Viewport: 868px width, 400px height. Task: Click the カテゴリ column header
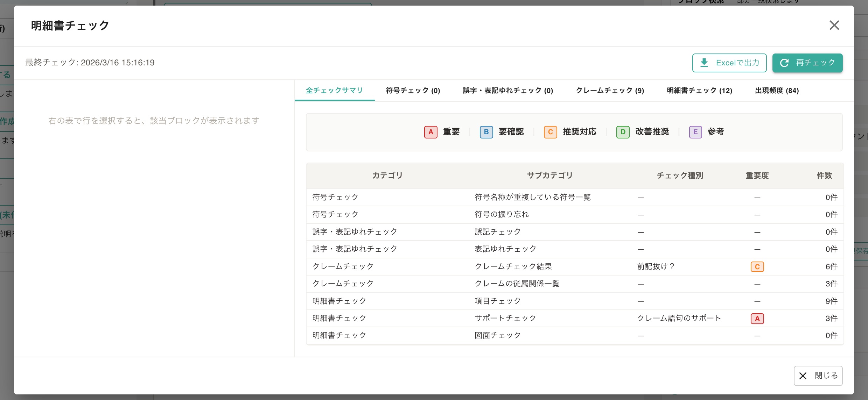pos(387,176)
